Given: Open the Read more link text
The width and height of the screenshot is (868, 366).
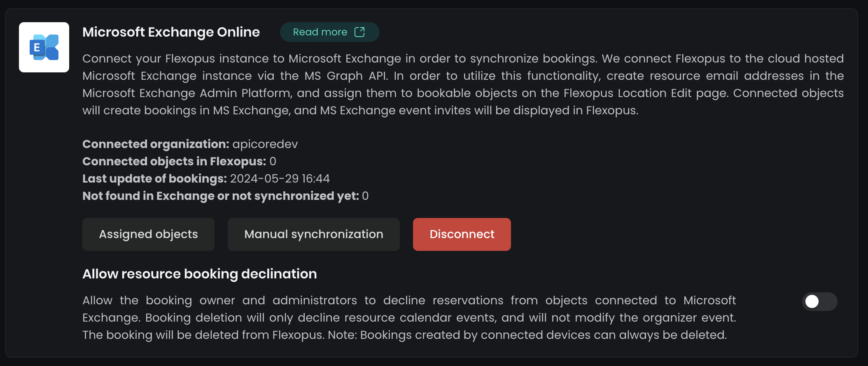Looking at the screenshot, I should coord(320,32).
